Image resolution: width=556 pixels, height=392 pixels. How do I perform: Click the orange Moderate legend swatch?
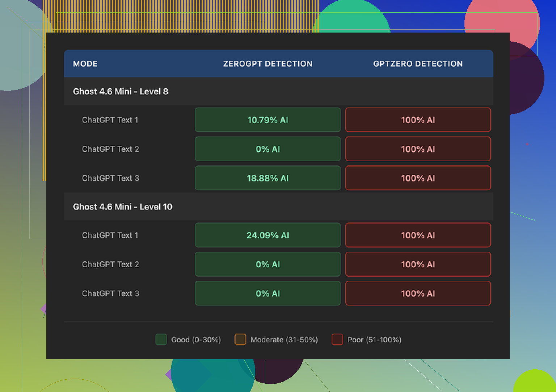240,340
